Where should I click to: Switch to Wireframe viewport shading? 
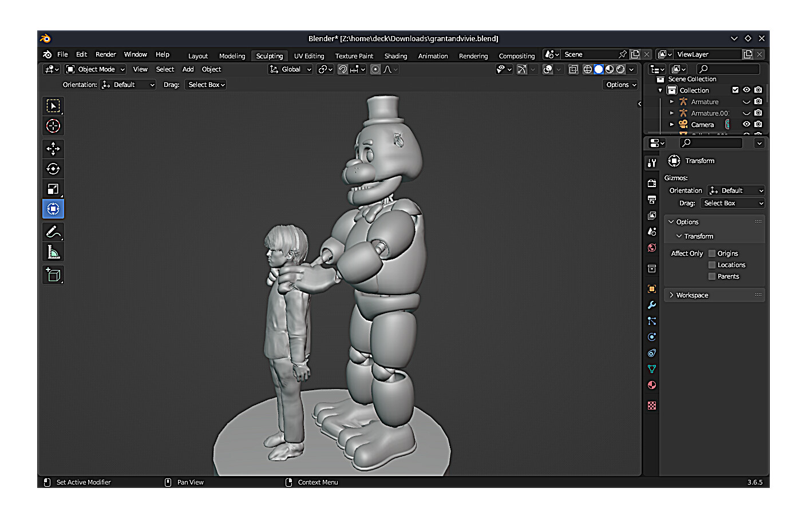[588, 69]
